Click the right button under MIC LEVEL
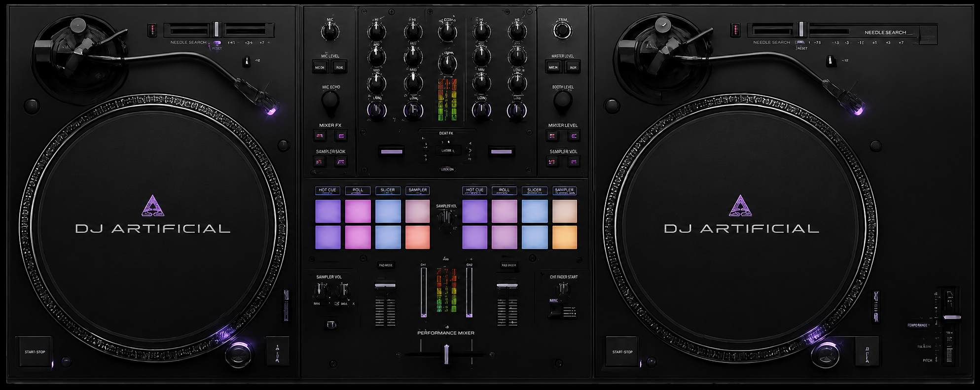The width and height of the screenshot is (980, 390). [339, 67]
